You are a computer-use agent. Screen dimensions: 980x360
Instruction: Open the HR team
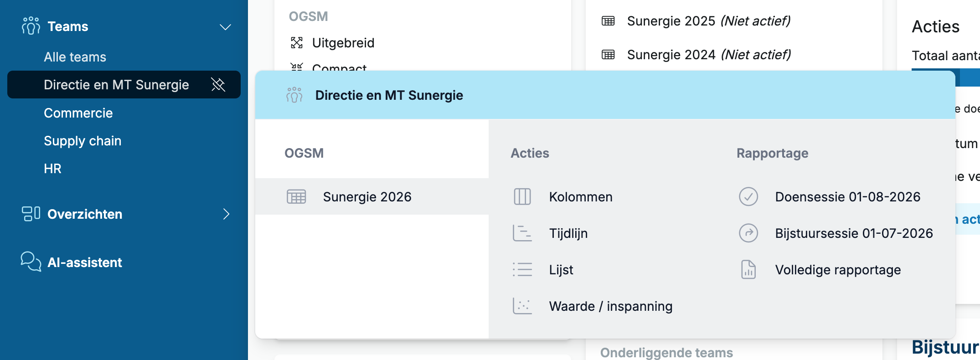coord(52,169)
